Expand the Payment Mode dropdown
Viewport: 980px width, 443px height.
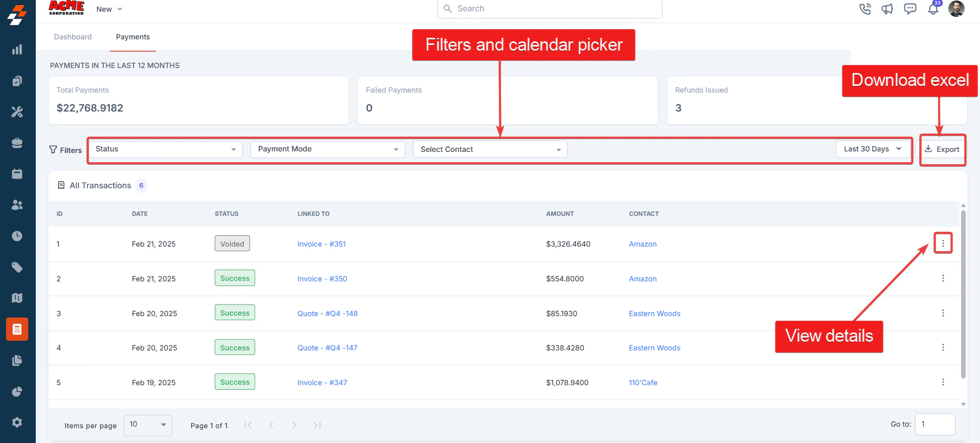[328, 149]
